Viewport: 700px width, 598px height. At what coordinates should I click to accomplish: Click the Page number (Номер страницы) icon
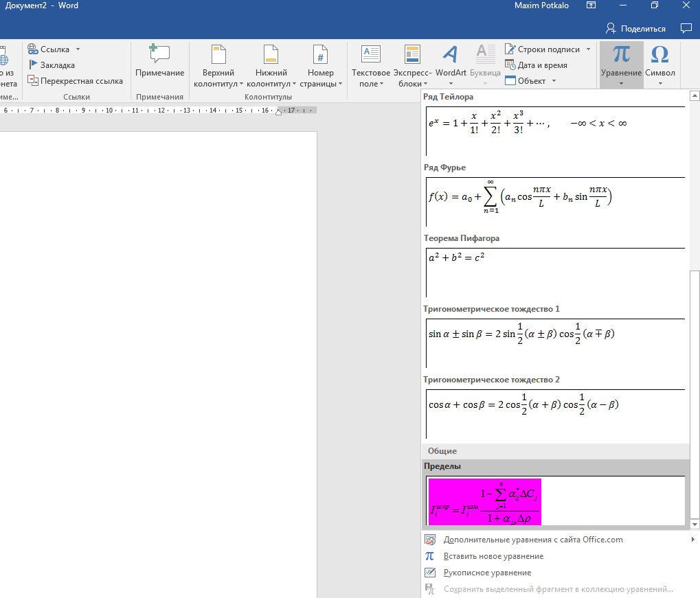pos(321,54)
